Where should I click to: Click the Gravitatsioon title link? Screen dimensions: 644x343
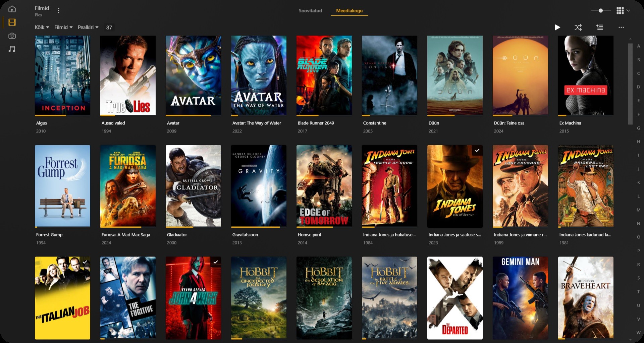(x=245, y=235)
